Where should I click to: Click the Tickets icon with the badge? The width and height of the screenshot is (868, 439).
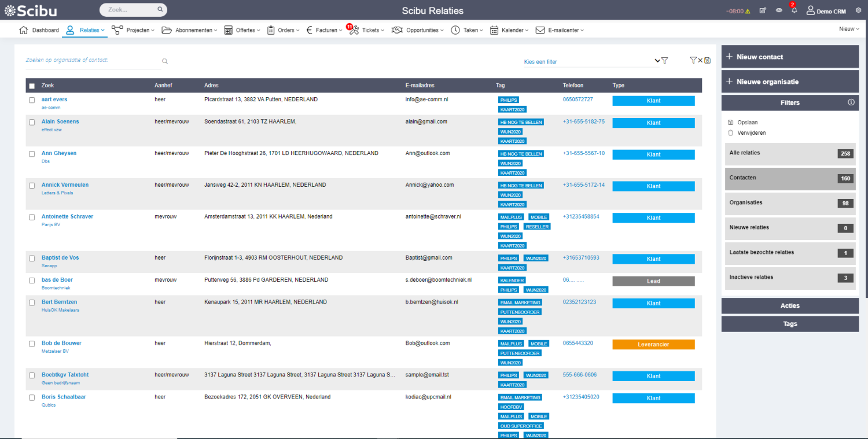point(353,29)
